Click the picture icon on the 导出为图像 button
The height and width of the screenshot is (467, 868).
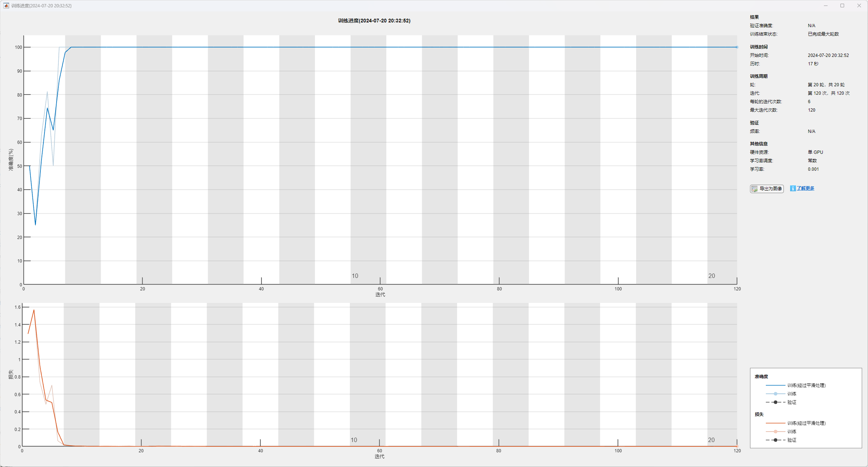[754, 189]
